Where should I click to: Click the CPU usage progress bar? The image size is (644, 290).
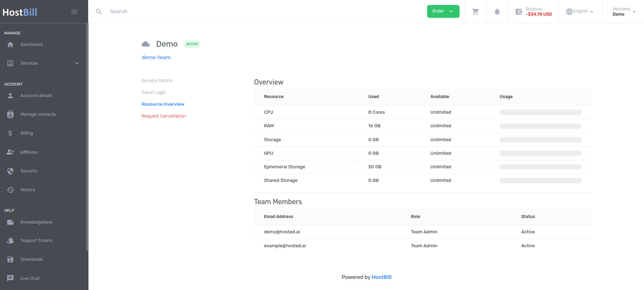point(540,112)
